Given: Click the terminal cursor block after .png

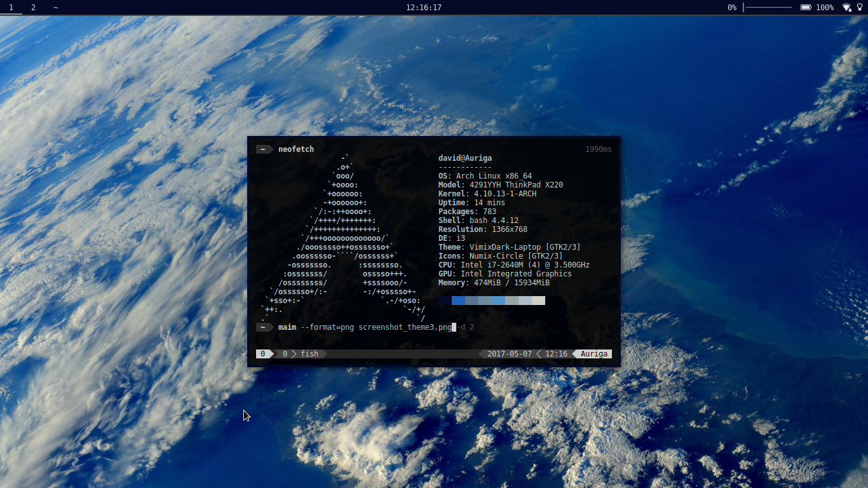Looking at the screenshot, I should [454, 327].
